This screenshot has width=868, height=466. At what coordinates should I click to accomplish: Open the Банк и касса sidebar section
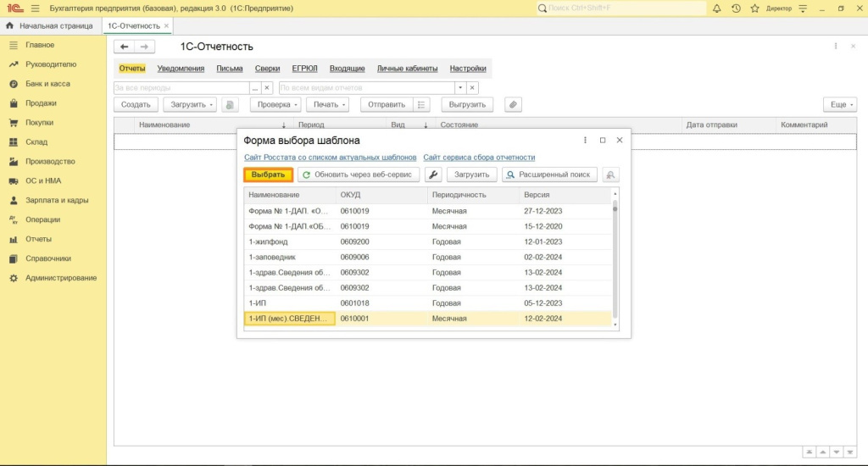(x=47, y=84)
